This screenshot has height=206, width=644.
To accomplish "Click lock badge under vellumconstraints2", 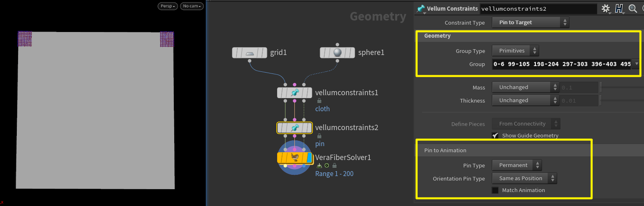I will (319, 136).
